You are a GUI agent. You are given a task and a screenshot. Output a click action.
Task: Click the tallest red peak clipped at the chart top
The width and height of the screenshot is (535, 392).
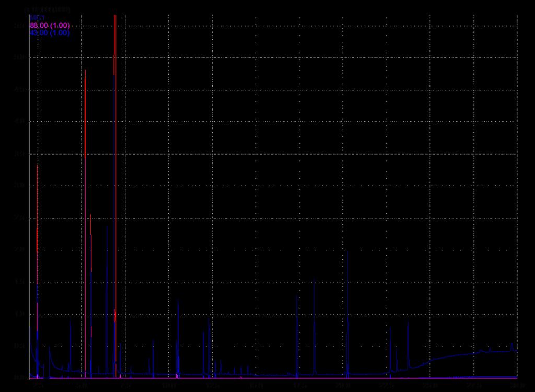115,197
